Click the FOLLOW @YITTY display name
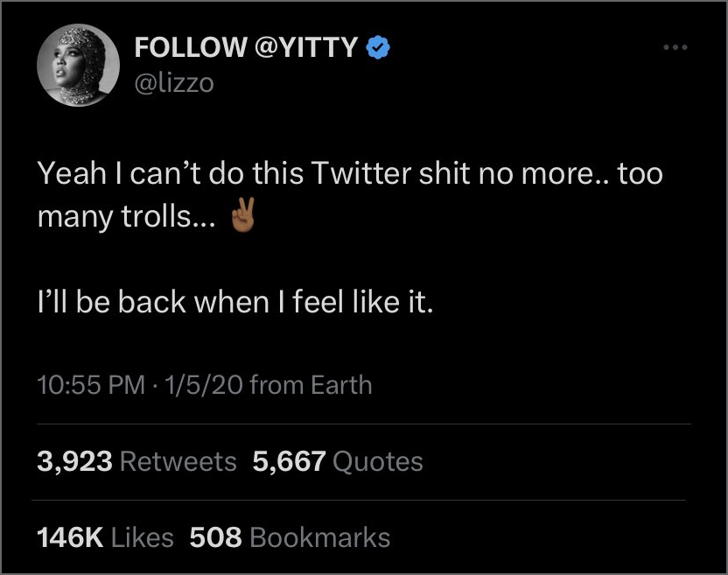The image size is (728, 575). (246, 48)
